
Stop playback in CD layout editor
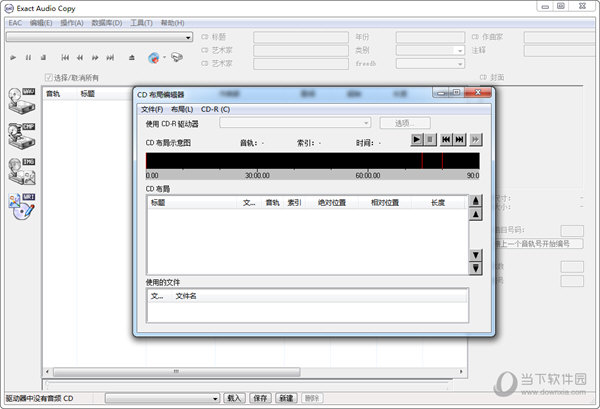430,139
